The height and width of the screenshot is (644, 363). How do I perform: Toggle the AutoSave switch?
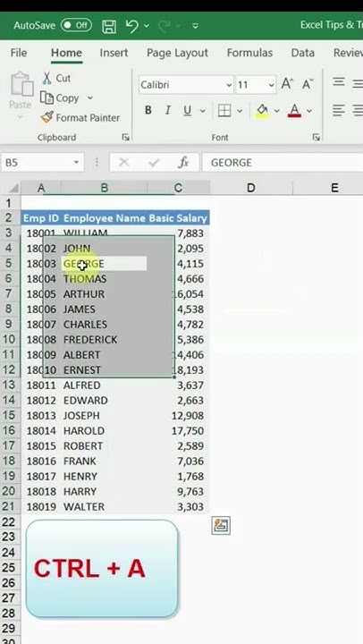[x=76, y=25]
